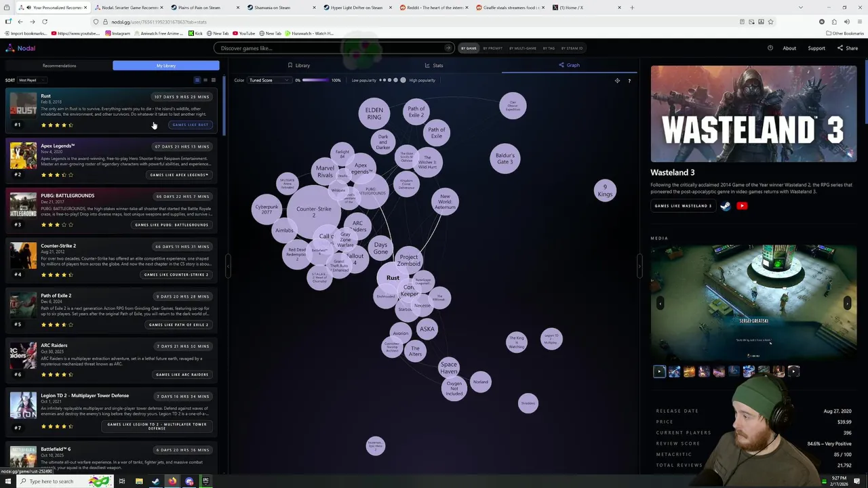This screenshot has width=868, height=488.
Task: Switch to My Library list
Action: 166,66
